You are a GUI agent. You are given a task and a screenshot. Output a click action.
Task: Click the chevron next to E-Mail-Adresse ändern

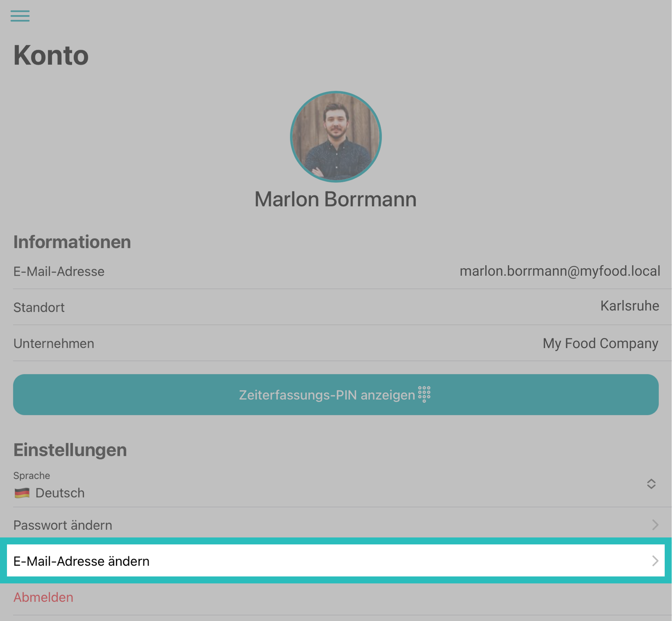click(655, 561)
